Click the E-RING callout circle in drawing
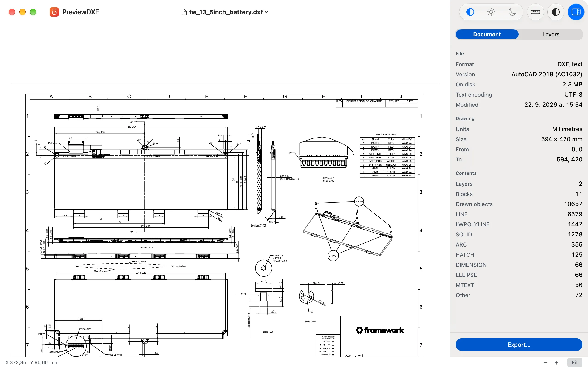Image resolution: width=588 pixels, height=368 pixels. pos(333,256)
